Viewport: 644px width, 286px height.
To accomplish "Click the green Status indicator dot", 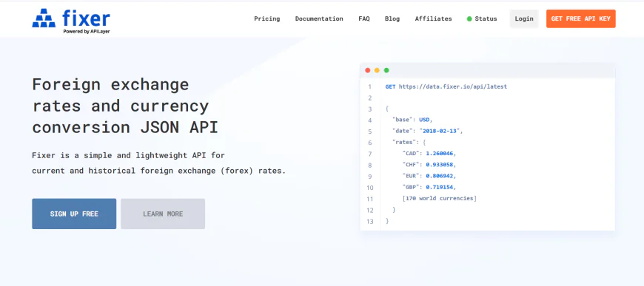I will (x=469, y=19).
